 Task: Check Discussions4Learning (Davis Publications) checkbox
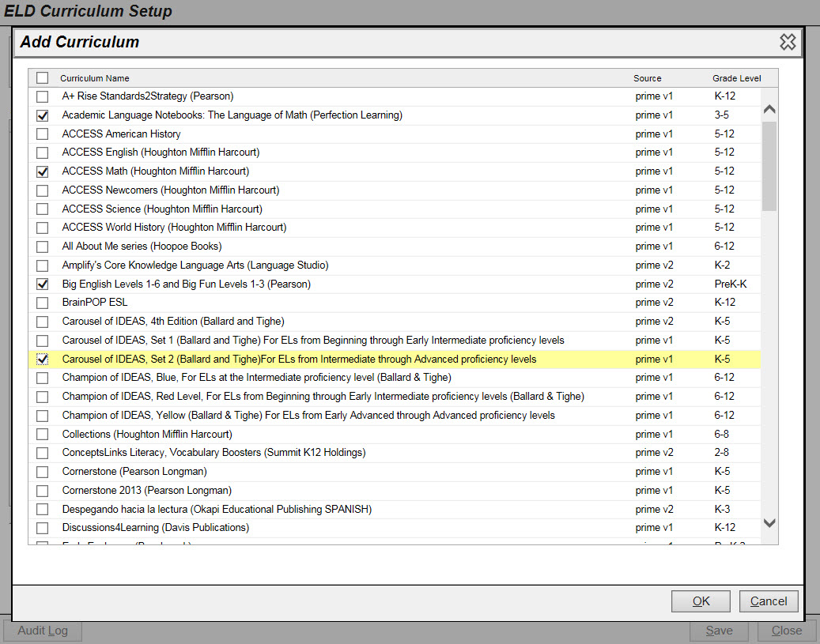(x=43, y=528)
